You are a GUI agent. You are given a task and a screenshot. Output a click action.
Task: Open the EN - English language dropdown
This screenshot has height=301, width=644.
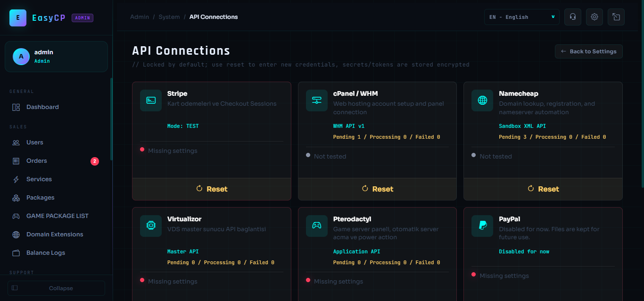coord(522,17)
